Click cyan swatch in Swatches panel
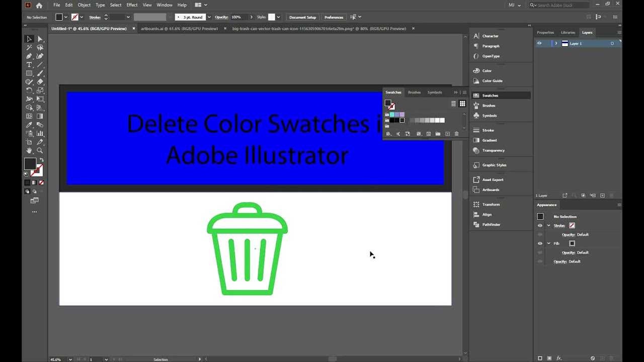 point(392,115)
